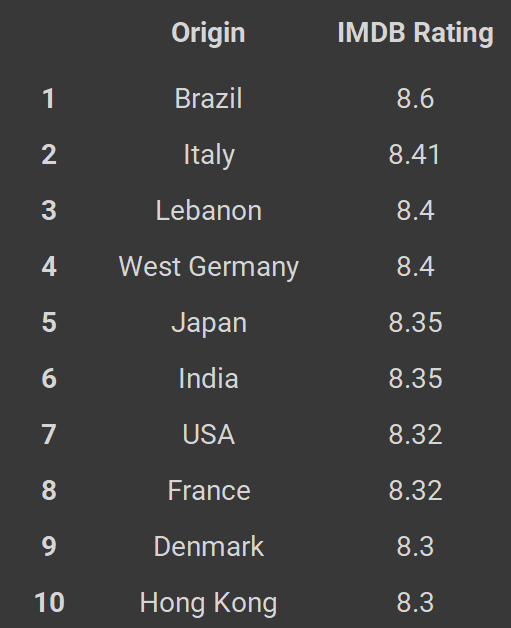
Task: Click Japan's 8.35 rating value
Action: [x=415, y=323]
